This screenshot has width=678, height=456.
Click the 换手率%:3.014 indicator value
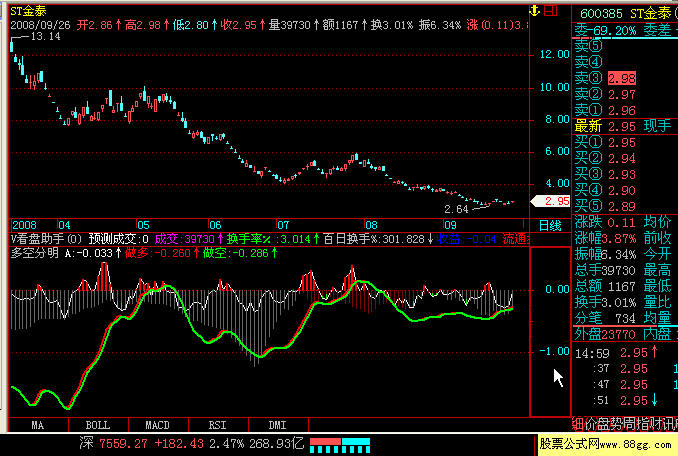[269, 239]
